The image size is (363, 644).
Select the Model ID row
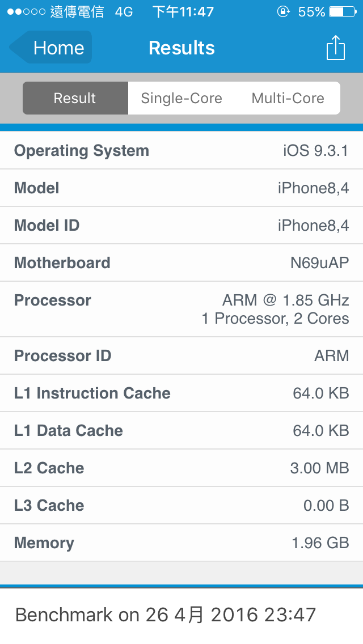tap(181, 225)
